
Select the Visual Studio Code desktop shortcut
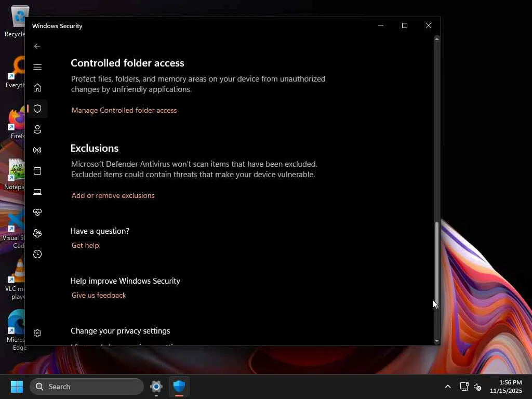point(14,229)
